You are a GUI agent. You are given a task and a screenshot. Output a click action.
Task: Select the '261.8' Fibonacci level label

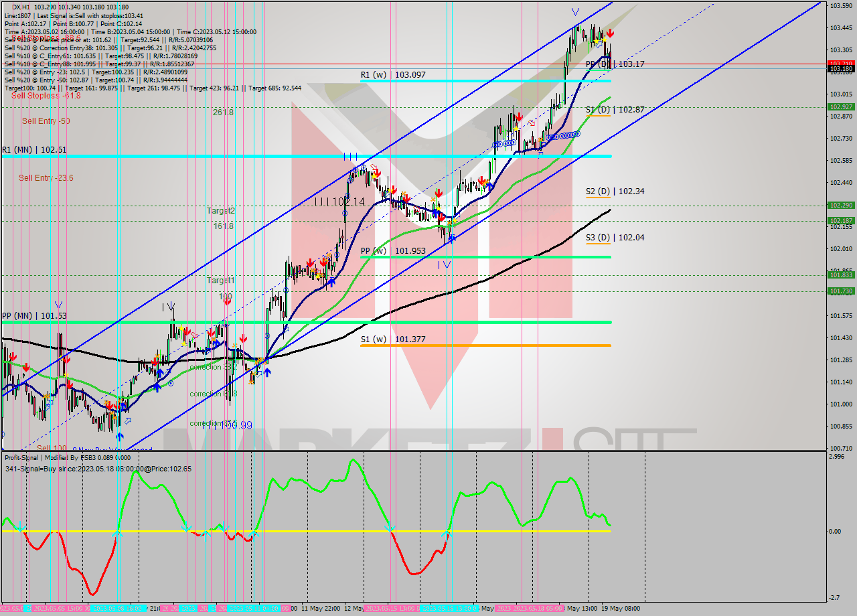pos(223,112)
